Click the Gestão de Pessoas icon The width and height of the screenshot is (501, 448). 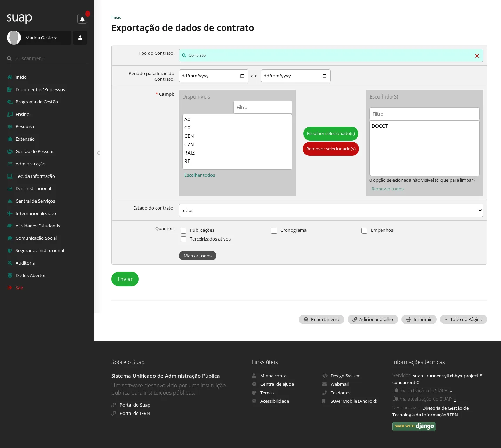(10, 151)
